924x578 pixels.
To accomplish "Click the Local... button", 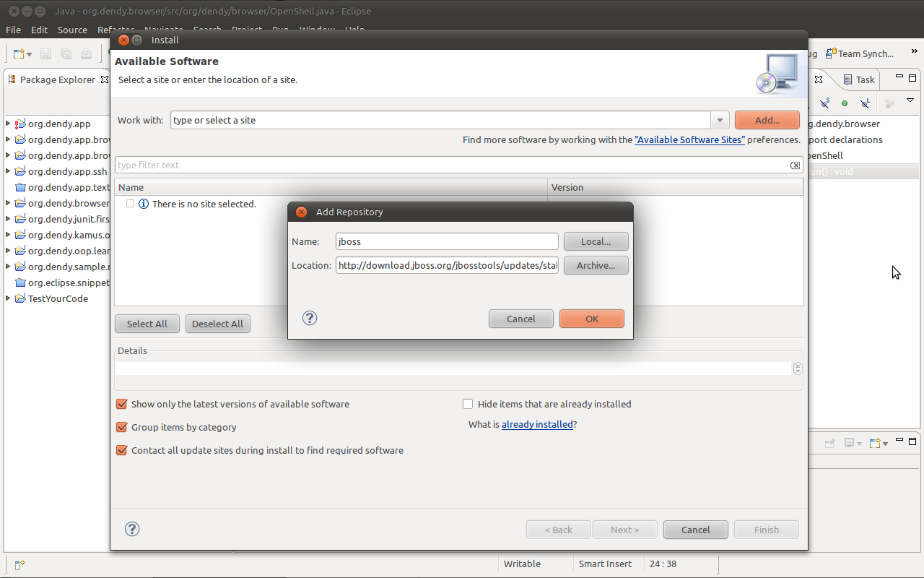I will pos(596,241).
